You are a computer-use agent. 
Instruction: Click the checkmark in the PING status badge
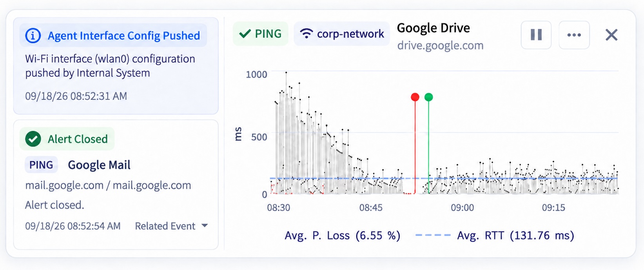click(x=245, y=34)
